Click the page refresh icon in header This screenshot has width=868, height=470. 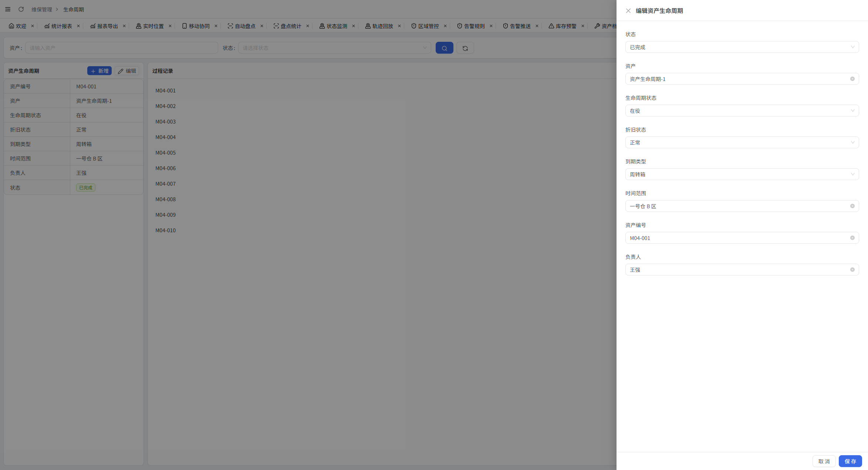21,9
